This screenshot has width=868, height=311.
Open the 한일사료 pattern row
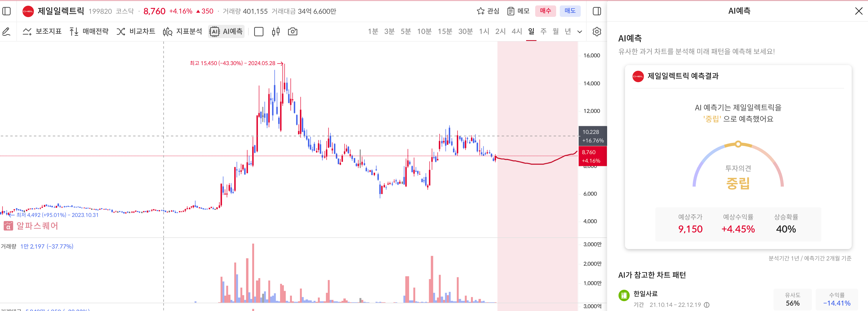[x=738, y=299]
